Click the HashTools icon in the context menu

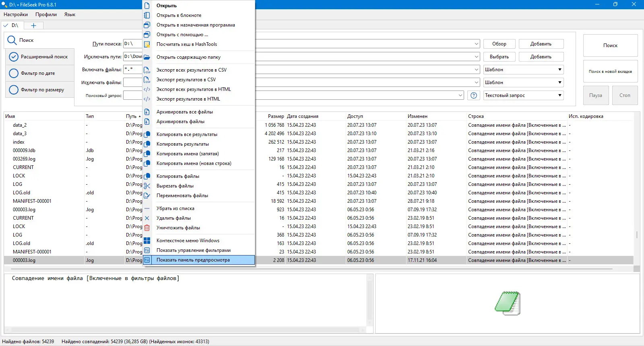click(147, 44)
